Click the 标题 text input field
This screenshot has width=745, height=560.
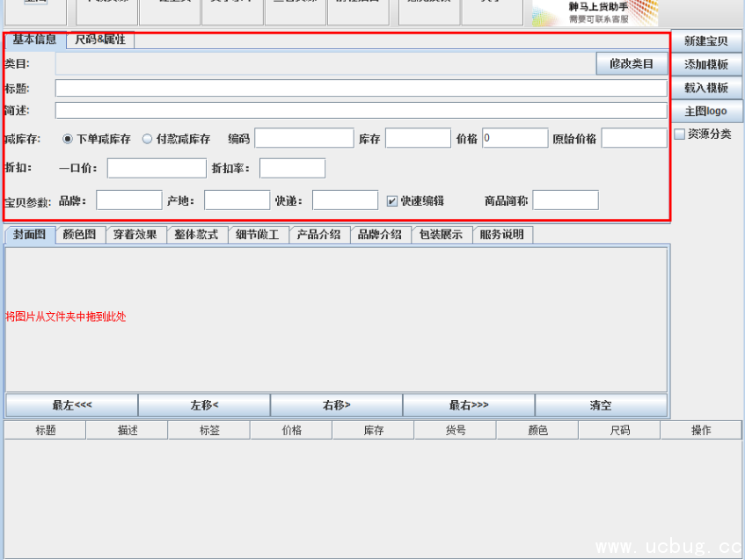pos(361,88)
